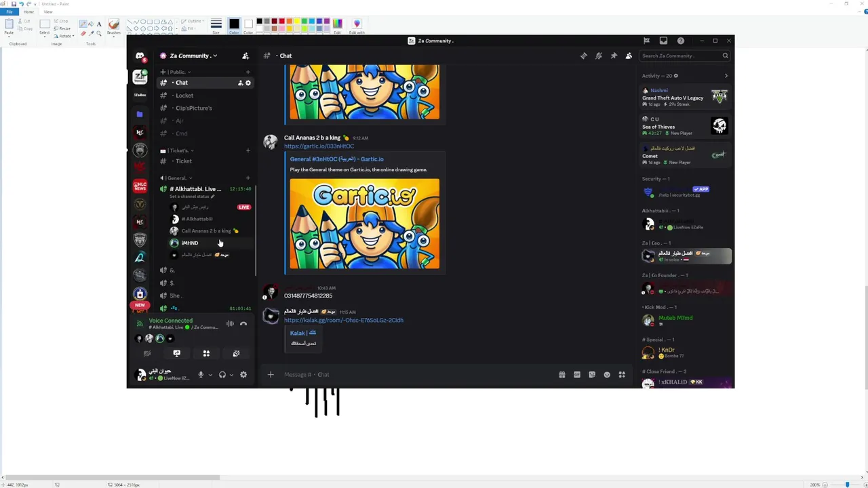The width and height of the screenshot is (868, 488).
Task: Open the threads icon in chat header
Action: pos(584,56)
